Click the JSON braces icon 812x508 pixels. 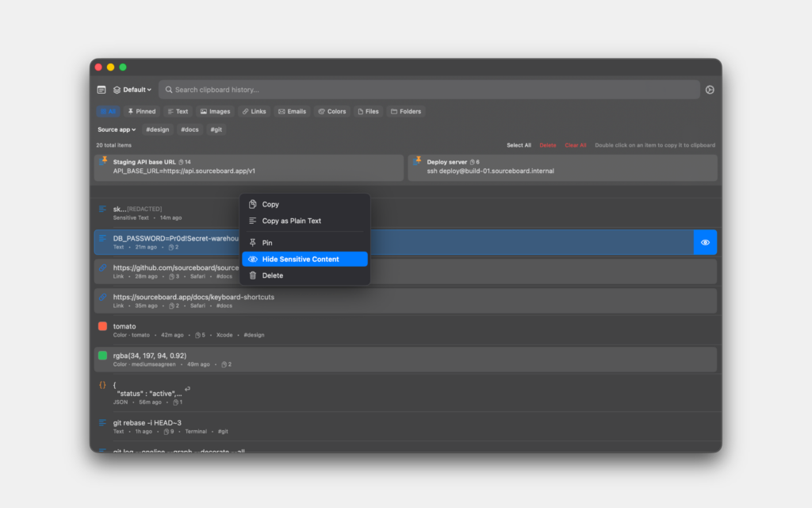coord(102,385)
